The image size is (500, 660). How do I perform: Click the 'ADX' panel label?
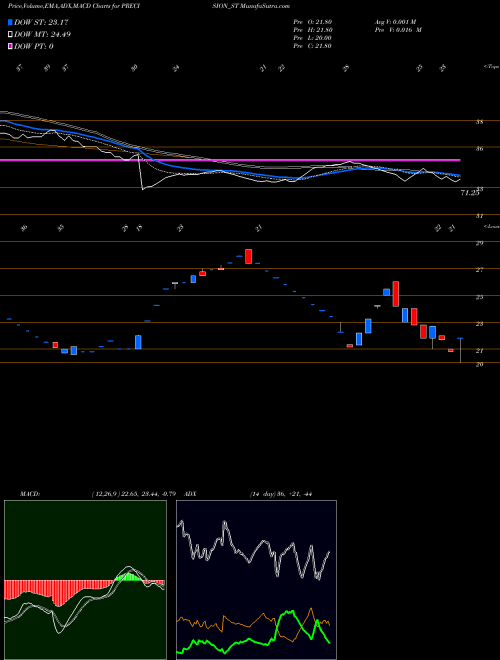click(191, 494)
